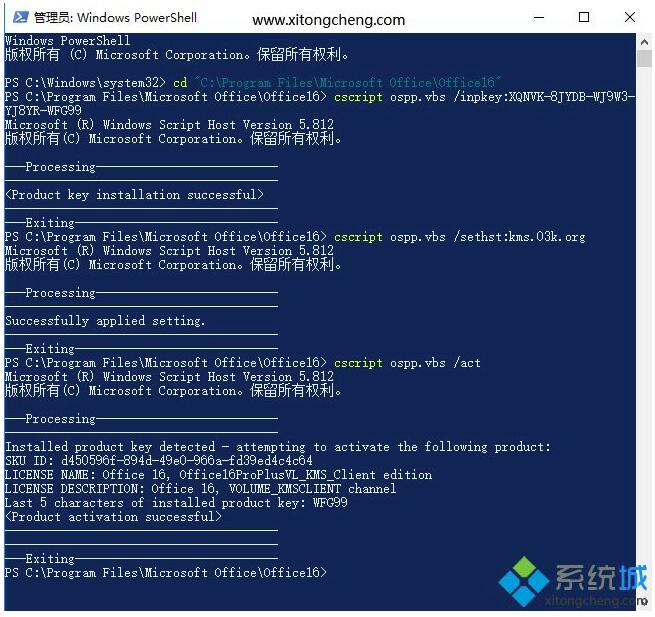The width and height of the screenshot is (655, 617).
Task: Click the cd command on first prompt
Action: 180,83
